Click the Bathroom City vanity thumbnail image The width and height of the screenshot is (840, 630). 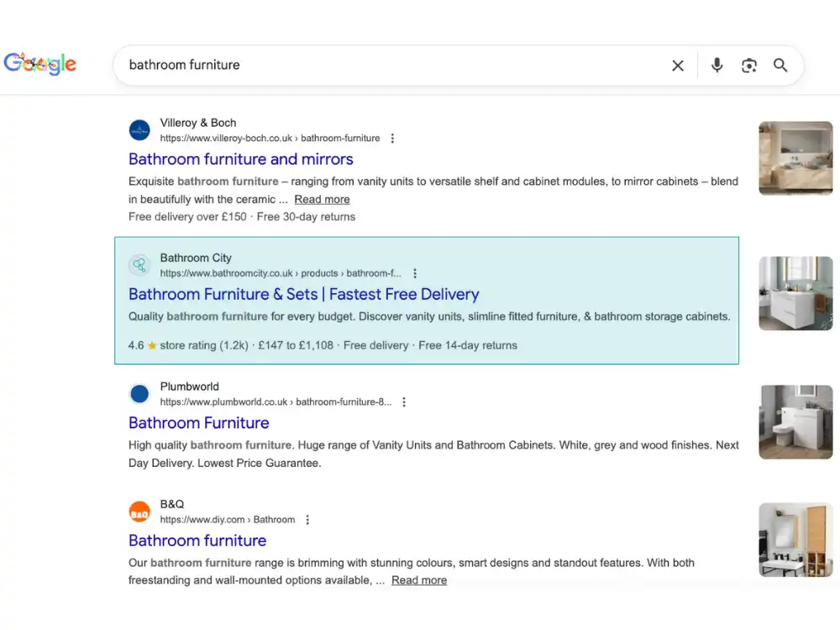coord(795,293)
